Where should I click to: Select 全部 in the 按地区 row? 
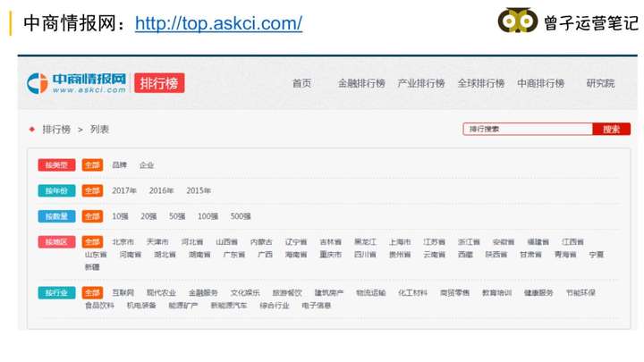(x=92, y=241)
